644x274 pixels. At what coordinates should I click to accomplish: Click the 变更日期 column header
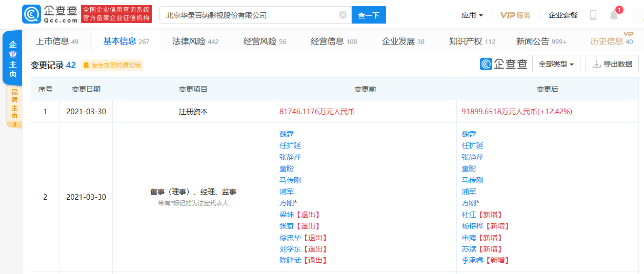[86, 89]
